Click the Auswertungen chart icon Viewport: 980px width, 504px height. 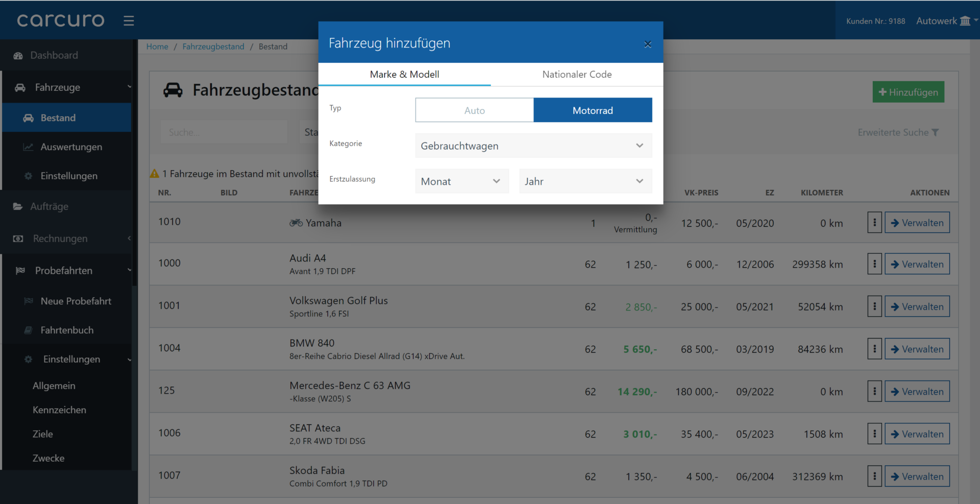[29, 147]
